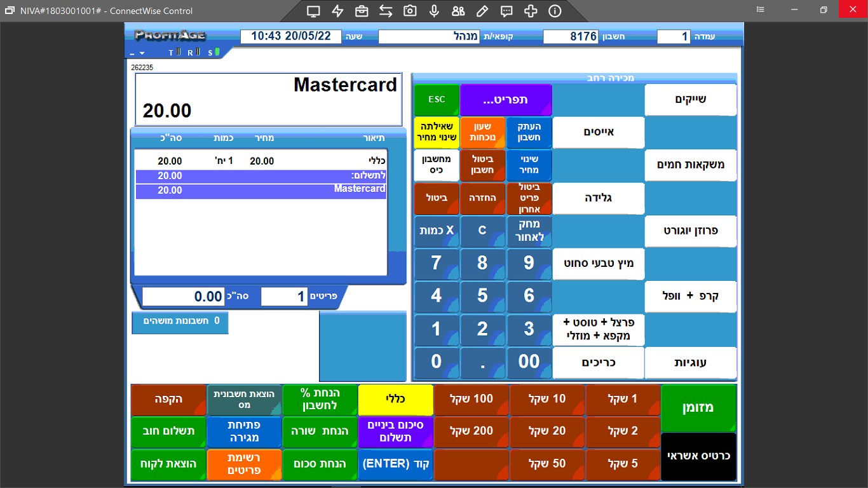Select the פרוזן יוגורט category
The image size is (868, 488).
point(691,231)
